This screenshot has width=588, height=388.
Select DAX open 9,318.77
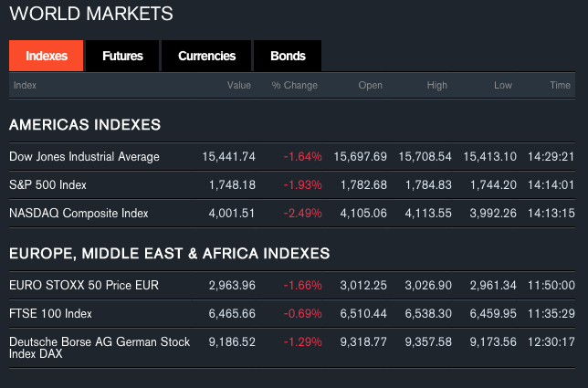pos(363,341)
